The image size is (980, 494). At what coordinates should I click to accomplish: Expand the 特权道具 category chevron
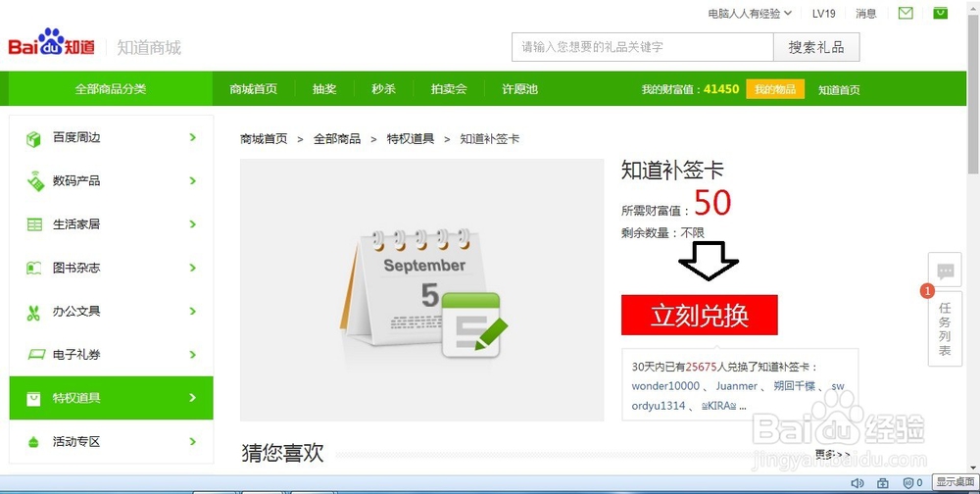(x=193, y=398)
